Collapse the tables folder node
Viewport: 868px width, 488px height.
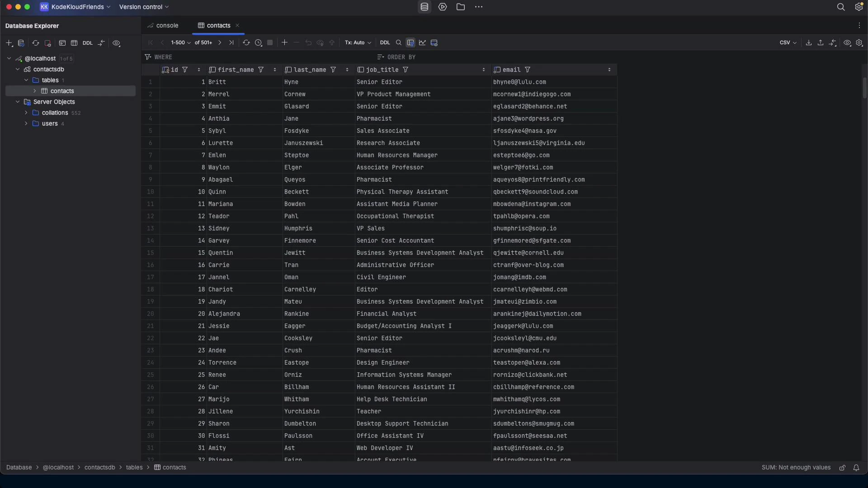[26, 80]
